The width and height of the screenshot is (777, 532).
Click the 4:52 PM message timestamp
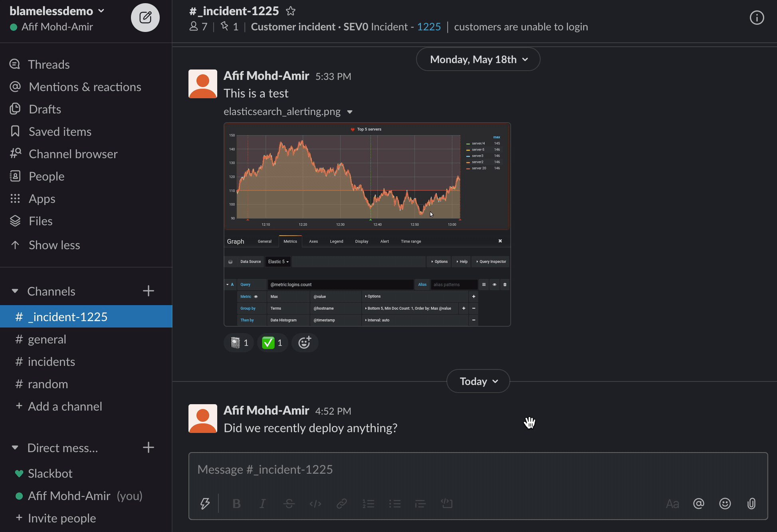pos(333,411)
